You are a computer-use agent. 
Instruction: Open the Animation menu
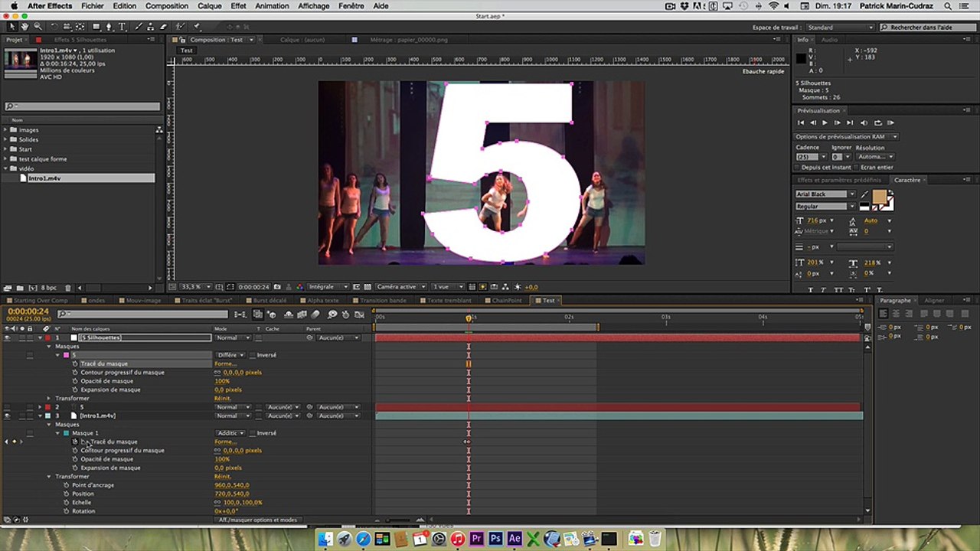(x=272, y=6)
